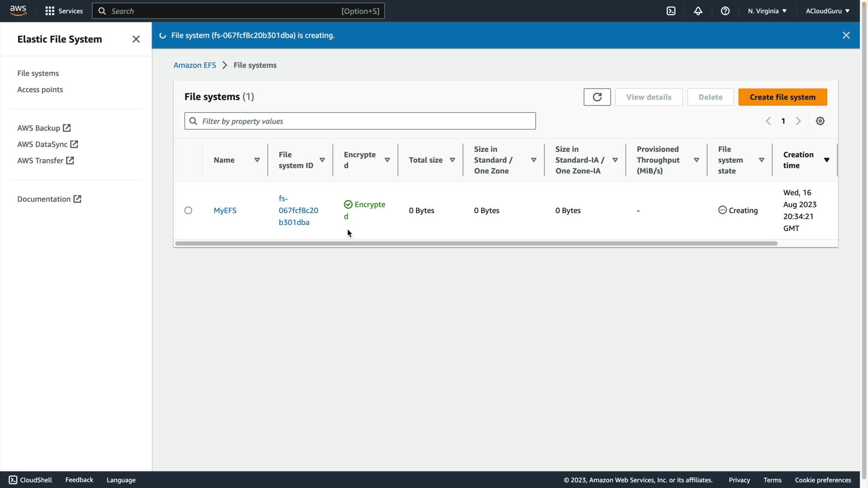The image size is (868, 488).
Task: Select the MyEFS radio button
Action: click(188, 211)
